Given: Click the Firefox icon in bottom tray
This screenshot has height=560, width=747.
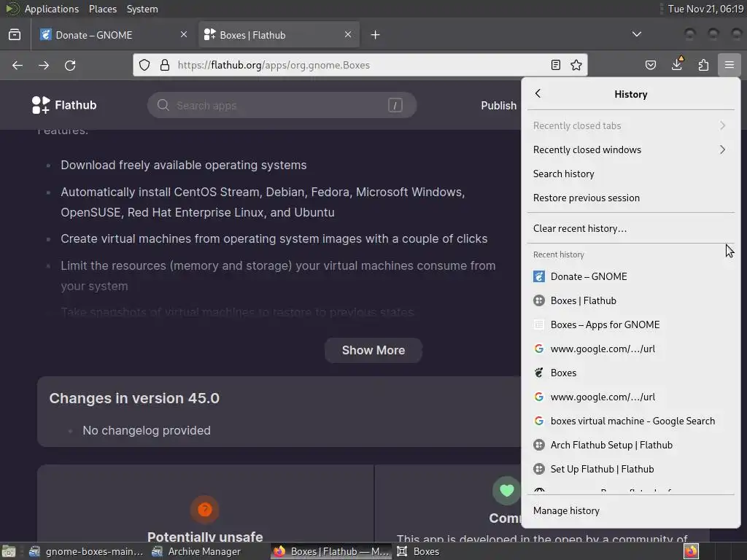Looking at the screenshot, I should click(691, 551).
